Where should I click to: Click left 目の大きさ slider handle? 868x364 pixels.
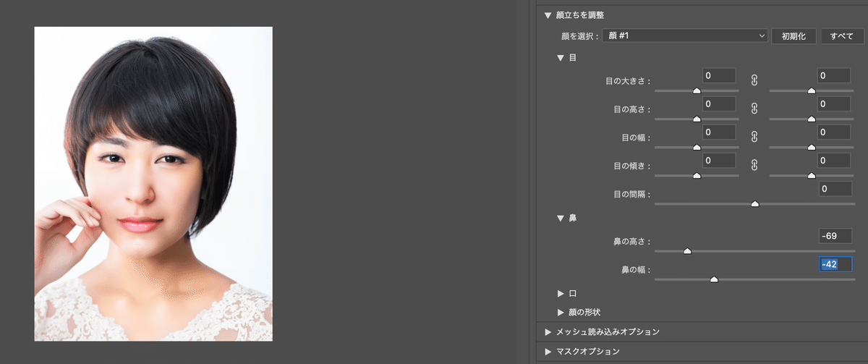(x=697, y=90)
